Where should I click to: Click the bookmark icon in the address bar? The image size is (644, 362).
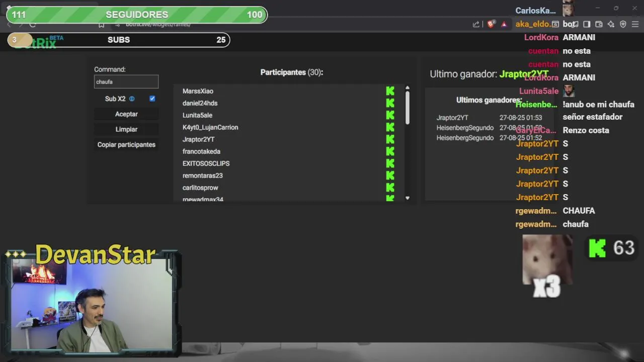pyautogui.click(x=101, y=25)
